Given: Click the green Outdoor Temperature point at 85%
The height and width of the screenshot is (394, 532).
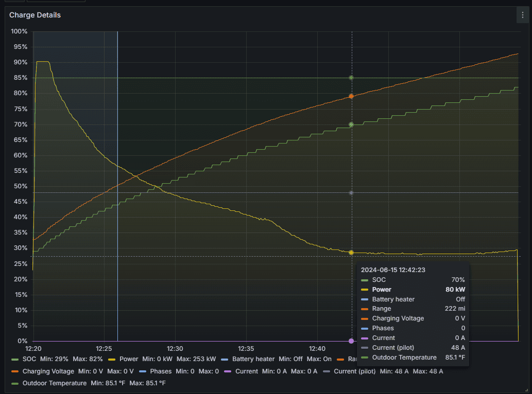Looking at the screenshot, I should point(351,78).
